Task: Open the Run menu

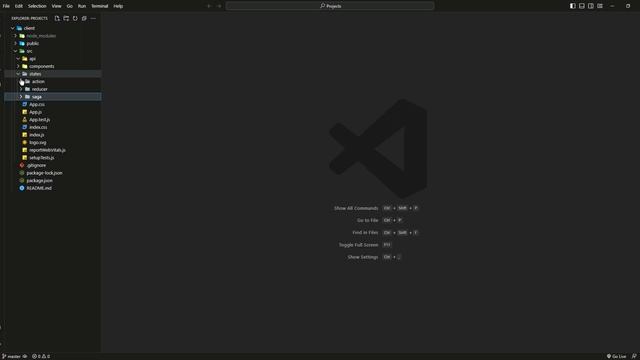Action: coord(82,6)
